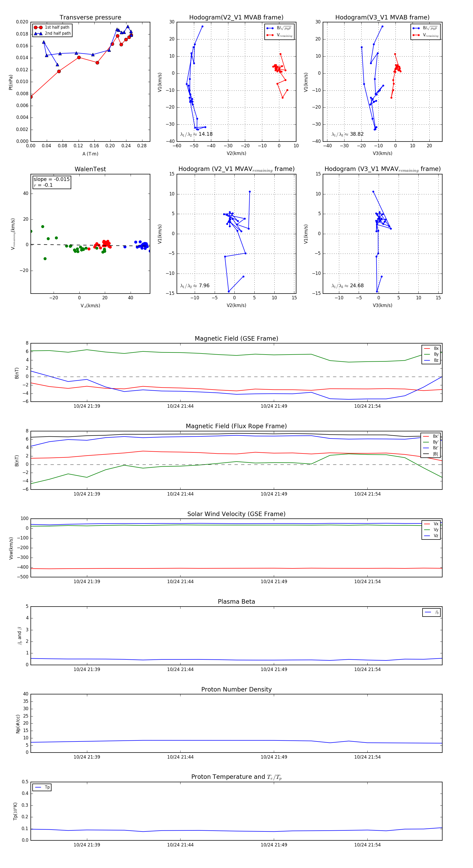This screenshot has height=868, width=473.
Task: Select the "2nd half path" legend entry
Action: coord(52,33)
